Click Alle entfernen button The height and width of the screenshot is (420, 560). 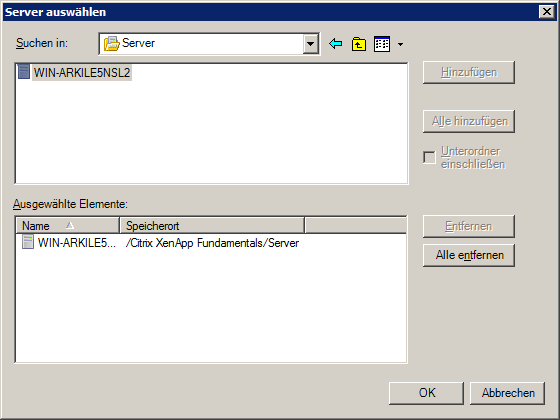[x=469, y=255]
